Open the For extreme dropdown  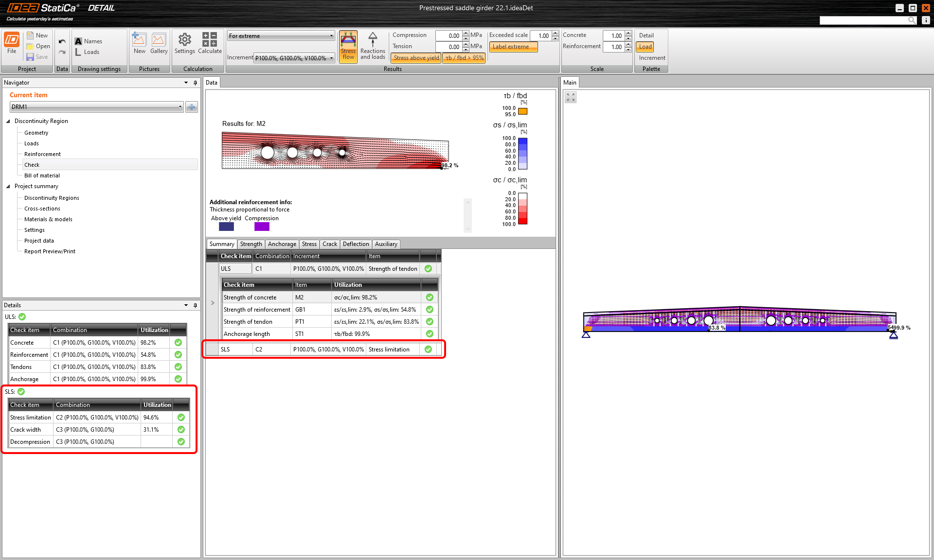coord(281,36)
